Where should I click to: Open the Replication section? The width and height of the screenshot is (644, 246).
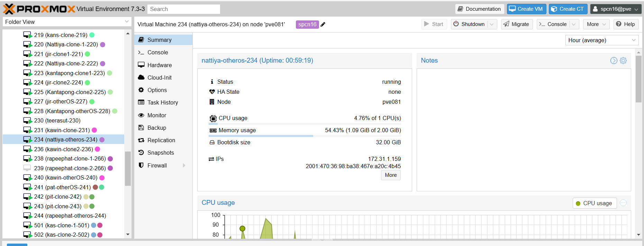tap(163, 140)
